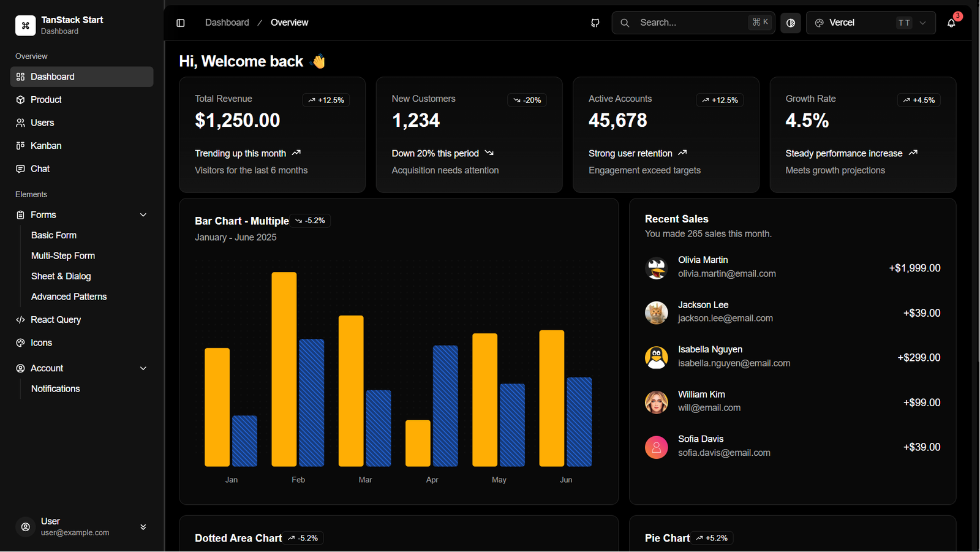Image resolution: width=980 pixels, height=552 pixels.
Task: Open the GitHub repository icon
Action: click(x=595, y=23)
